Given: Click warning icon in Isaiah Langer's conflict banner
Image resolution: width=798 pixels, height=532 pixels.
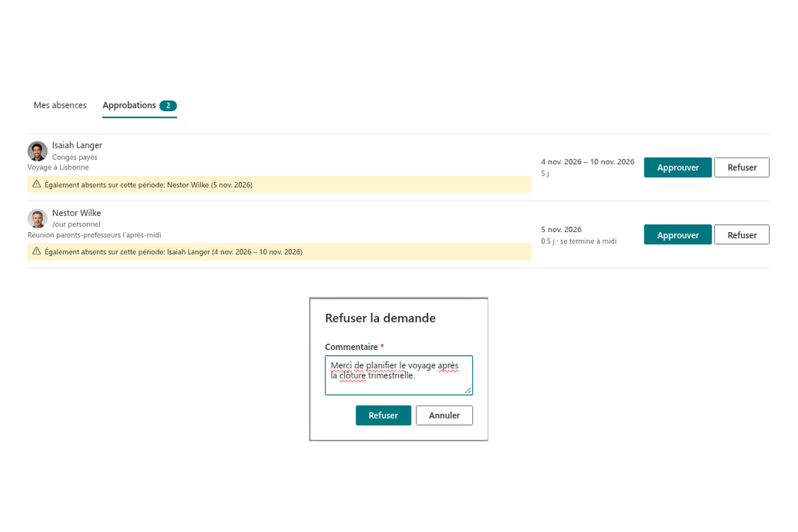Looking at the screenshot, I should [37, 184].
